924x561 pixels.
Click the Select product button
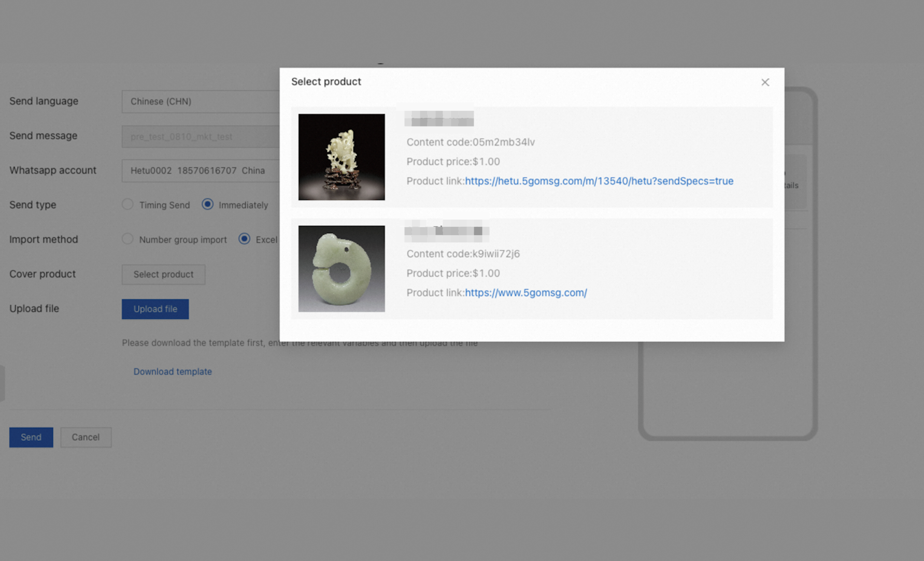pos(163,275)
